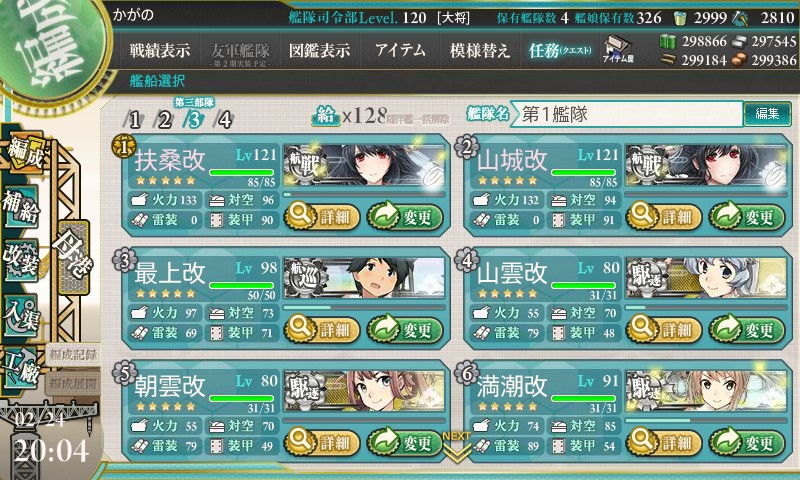The height and width of the screenshot is (480, 800).
Task: Open the 入渠 docking side menu icon
Action: [21, 315]
